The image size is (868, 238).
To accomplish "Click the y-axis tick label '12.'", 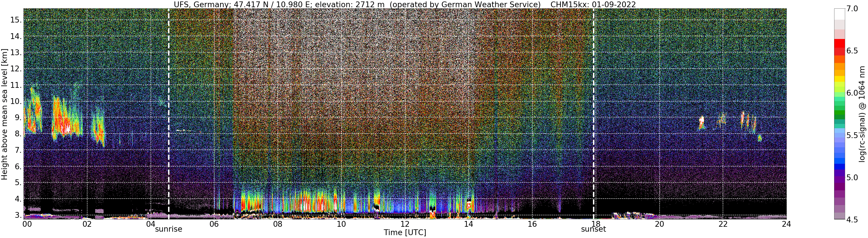I will (16, 69).
